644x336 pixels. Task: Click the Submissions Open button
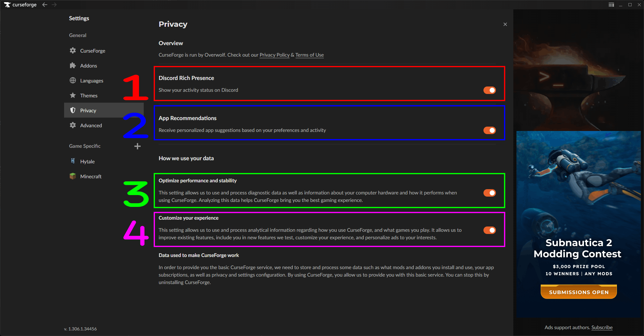coord(579,292)
